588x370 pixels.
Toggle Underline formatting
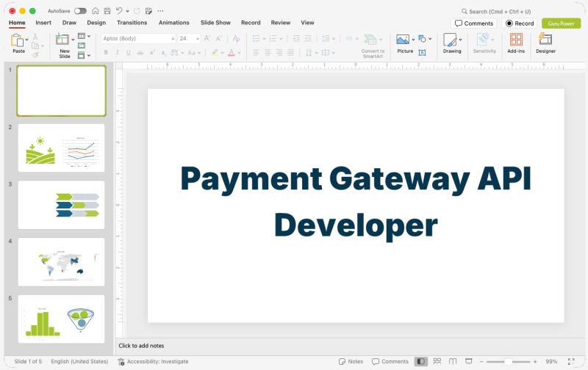tap(129, 53)
